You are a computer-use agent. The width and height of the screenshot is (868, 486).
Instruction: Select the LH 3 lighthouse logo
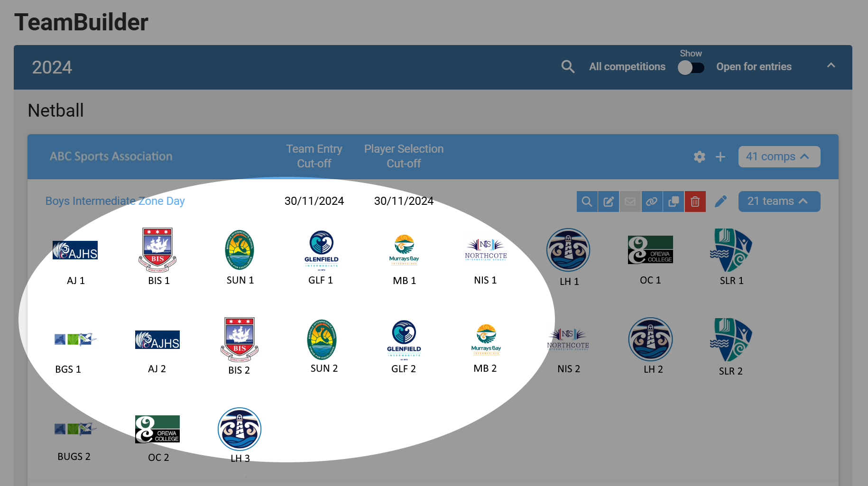(x=240, y=429)
